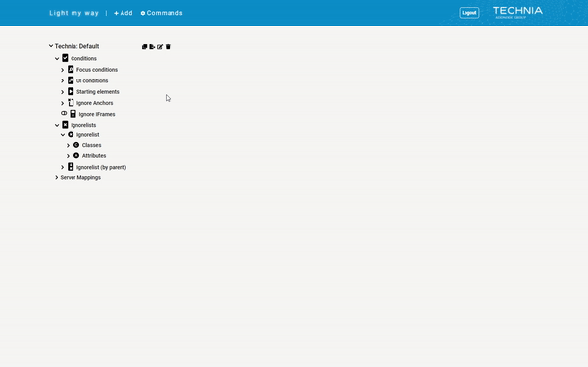Expand the Server Mappings node
Image resolution: width=588 pixels, height=367 pixels.
coord(57,177)
